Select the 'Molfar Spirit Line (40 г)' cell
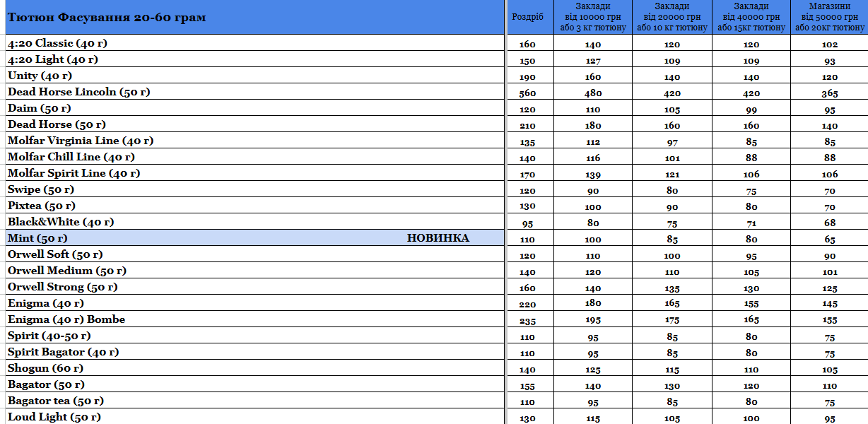 (x=255, y=173)
